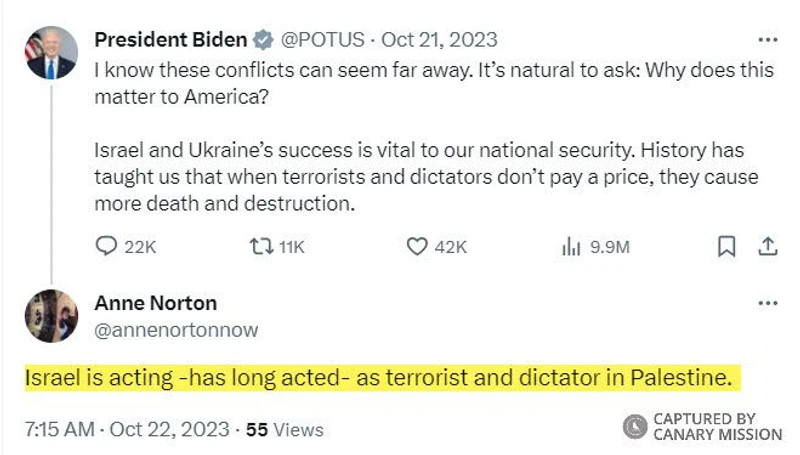Click the @POTUS handle
This screenshot has height=455, width=800.
coord(322,40)
